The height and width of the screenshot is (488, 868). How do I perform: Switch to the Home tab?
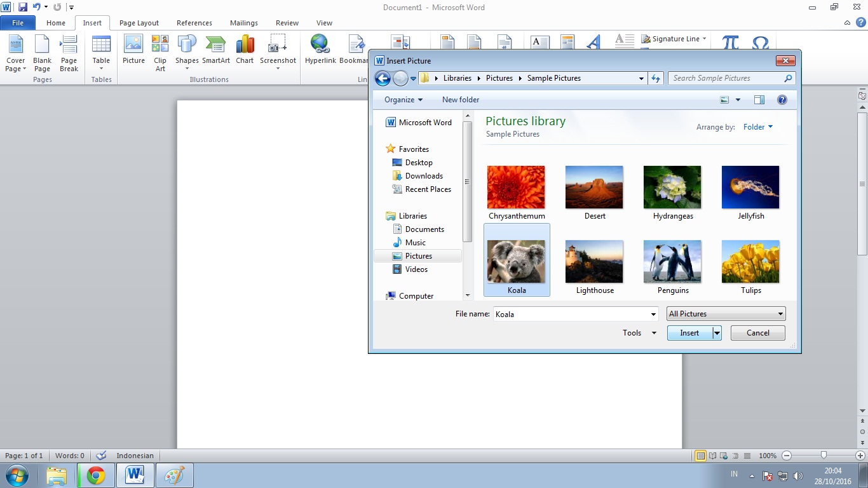[x=56, y=23]
